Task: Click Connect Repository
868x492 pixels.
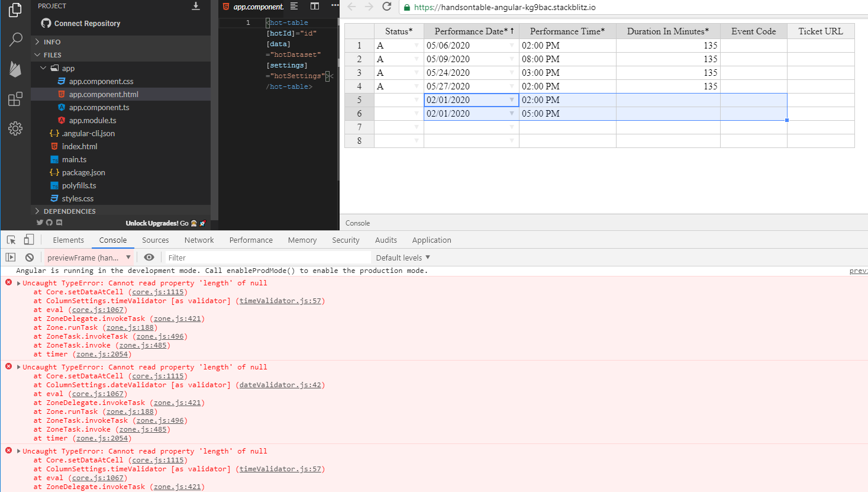Action: 87,23
